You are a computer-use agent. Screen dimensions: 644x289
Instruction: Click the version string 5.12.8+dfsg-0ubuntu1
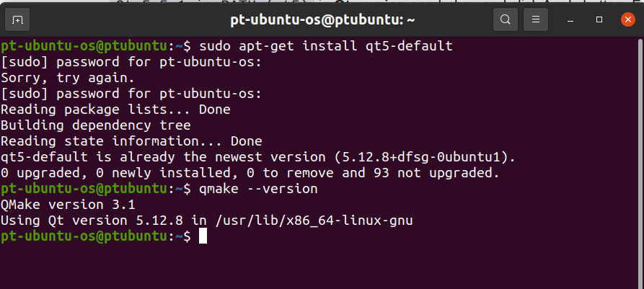click(x=425, y=157)
